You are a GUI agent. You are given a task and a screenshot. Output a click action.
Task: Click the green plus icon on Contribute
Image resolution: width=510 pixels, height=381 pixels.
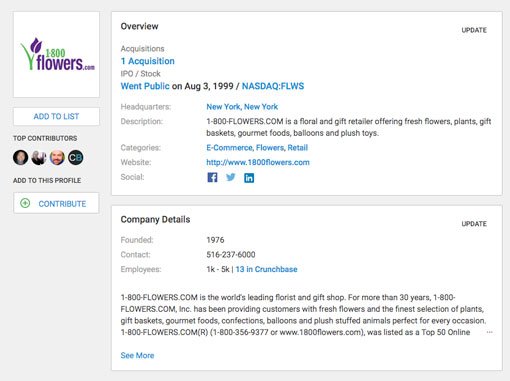click(x=25, y=203)
